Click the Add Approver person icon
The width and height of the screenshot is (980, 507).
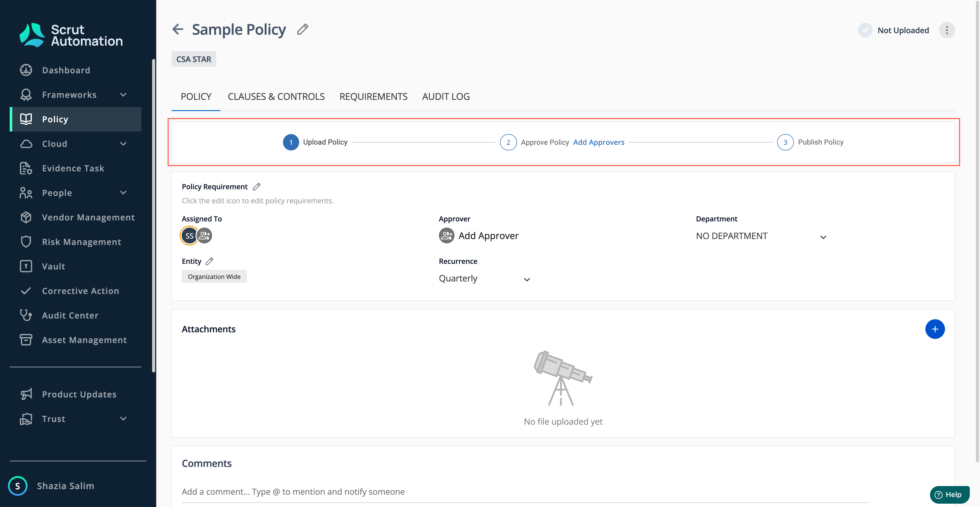click(447, 235)
